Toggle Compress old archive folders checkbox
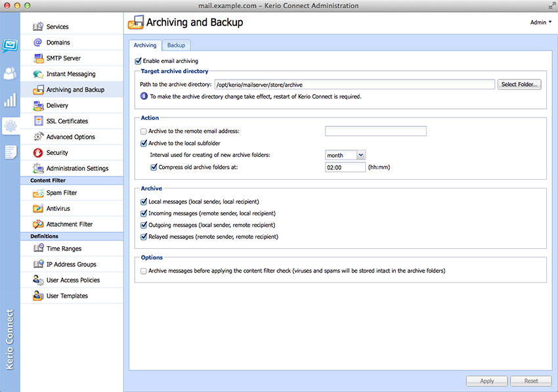The height and width of the screenshot is (392, 558). click(x=154, y=167)
